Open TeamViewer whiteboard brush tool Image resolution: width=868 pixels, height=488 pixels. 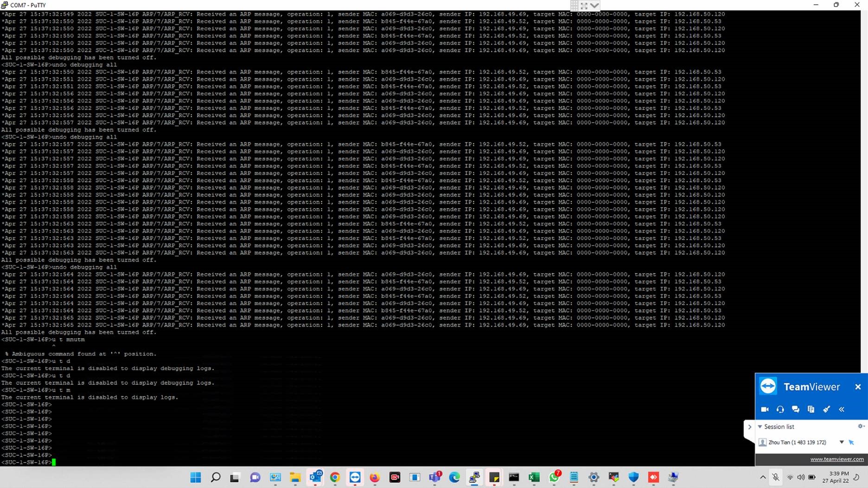click(x=826, y=409)
